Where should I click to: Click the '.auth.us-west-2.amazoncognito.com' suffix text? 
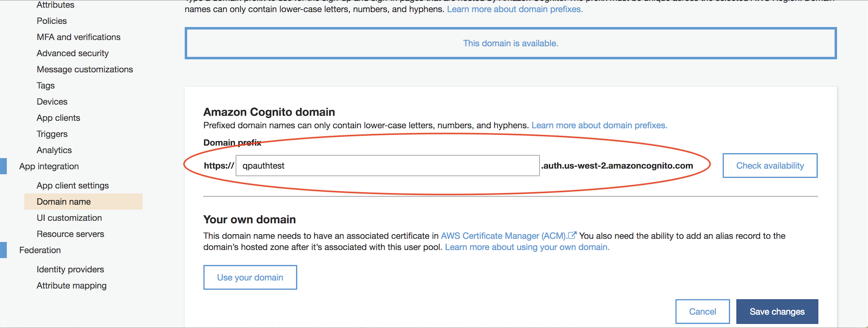coord(617,166)
